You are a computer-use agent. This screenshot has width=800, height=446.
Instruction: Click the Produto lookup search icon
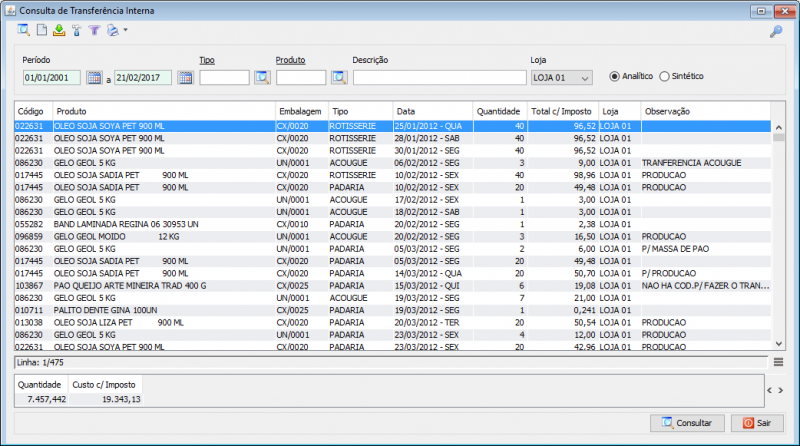[x=339, y=78]
